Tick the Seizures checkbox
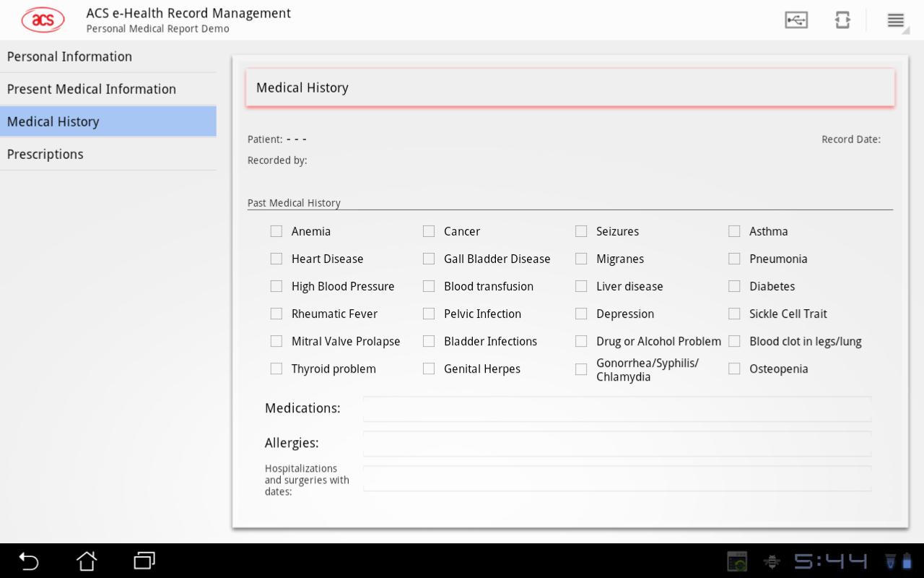924x578 pixels. 581,231
